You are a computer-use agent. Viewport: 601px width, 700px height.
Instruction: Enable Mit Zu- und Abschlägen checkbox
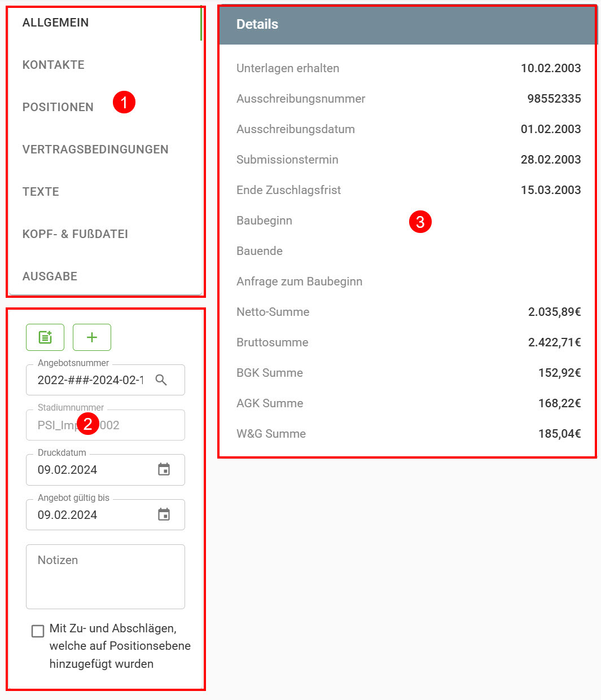pyautogui.click(x=38, y=631)
